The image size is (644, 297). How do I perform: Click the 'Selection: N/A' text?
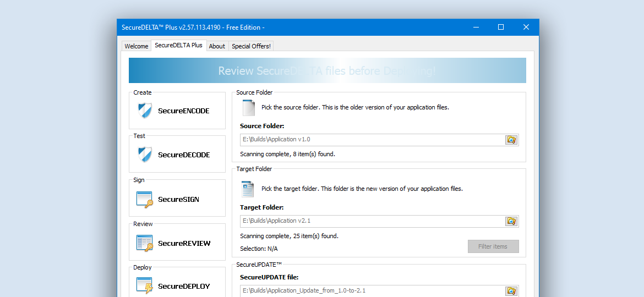coord(259,249)
